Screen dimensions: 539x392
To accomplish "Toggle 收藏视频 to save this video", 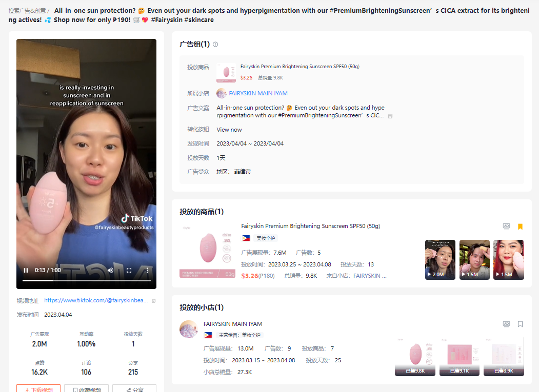I will click(x=86, y=389).
